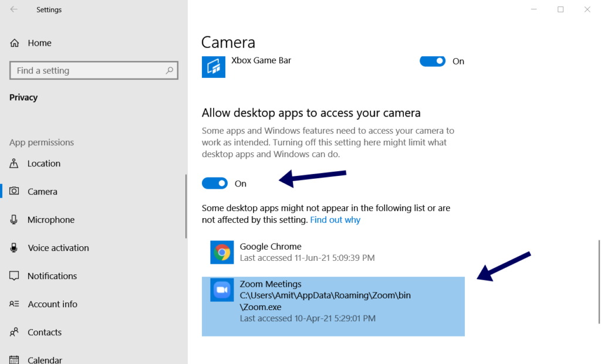Click the back arrow button
The height and width of the screenshot is (364, 601).
click(x=13, y=9)
